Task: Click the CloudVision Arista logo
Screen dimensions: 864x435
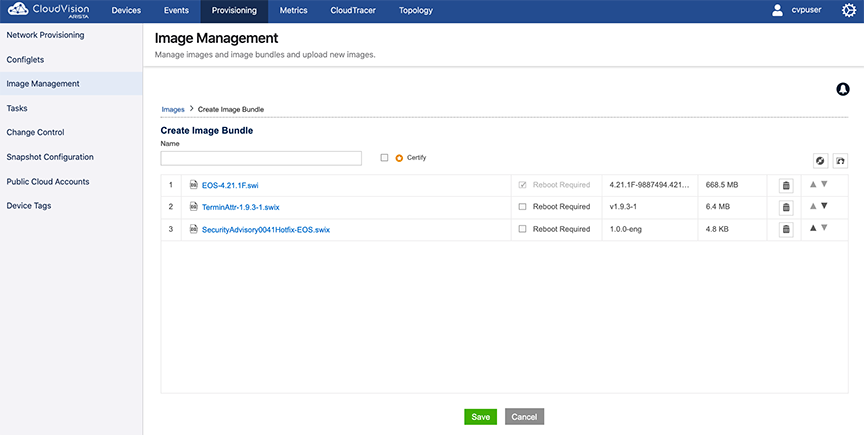Action: pos(48,10)
